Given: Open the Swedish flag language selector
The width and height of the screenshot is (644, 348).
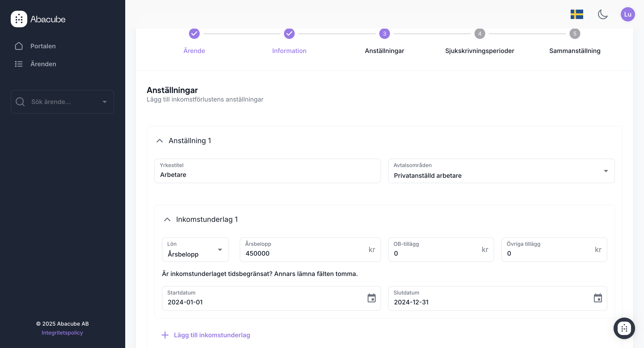Looking at the screenshot, I should tap(576, 14).
